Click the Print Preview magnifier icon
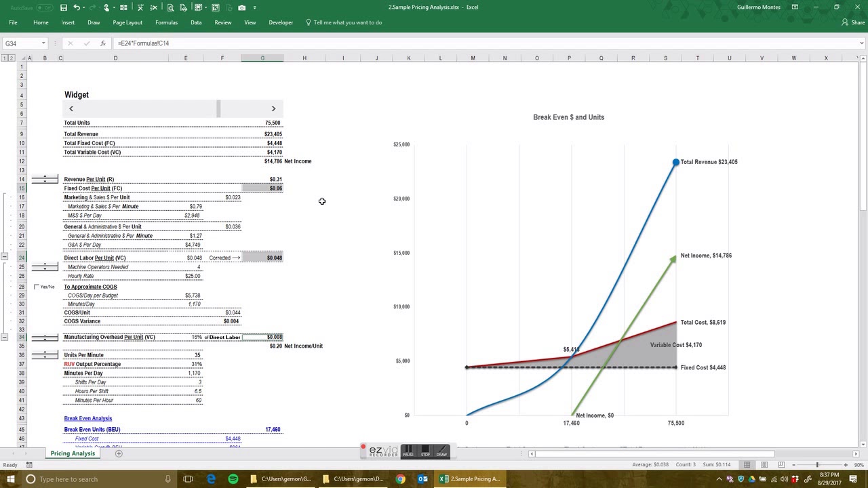The width and height of the screenshot is (868, 488). point(170,7)
